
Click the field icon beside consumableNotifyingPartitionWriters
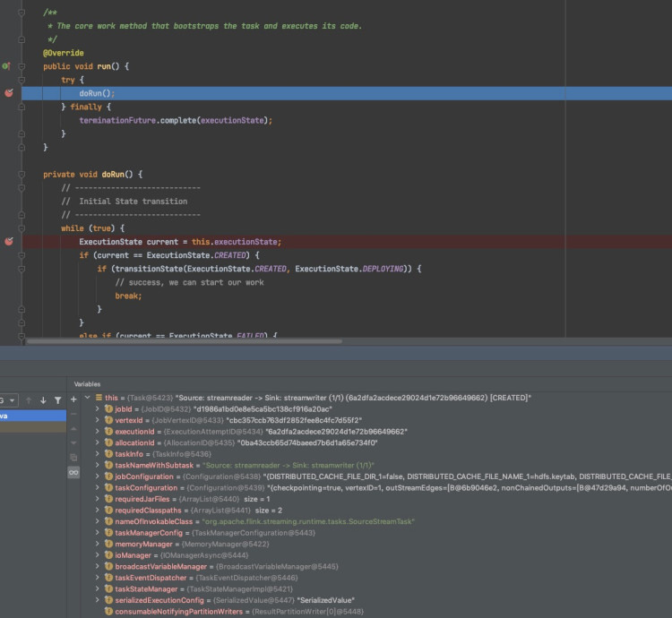pos(108,612)
